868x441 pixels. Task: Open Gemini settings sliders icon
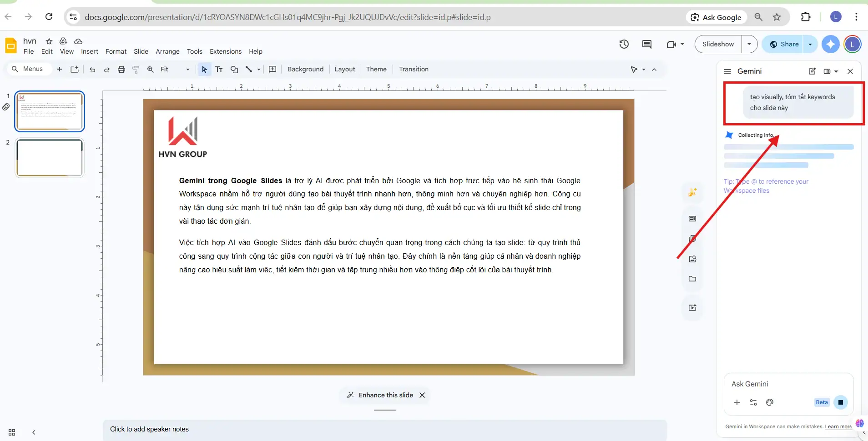pyautogui.click(x=753, y=402)
